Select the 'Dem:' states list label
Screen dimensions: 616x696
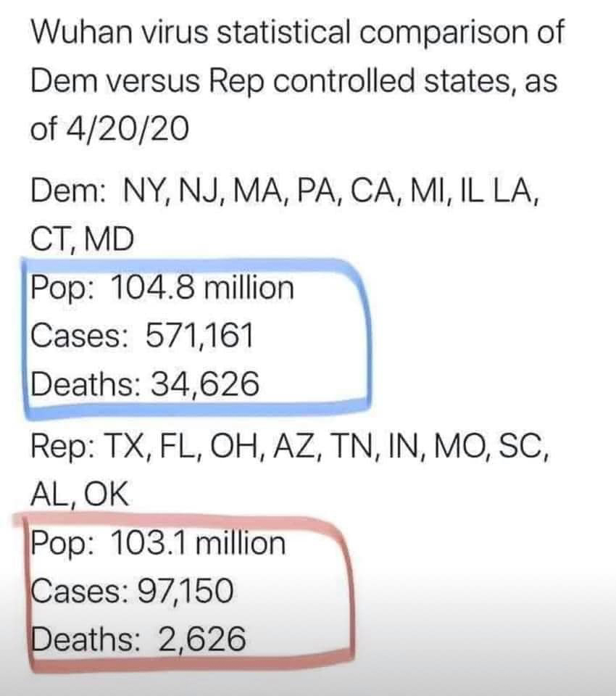(x=67, y=191)
